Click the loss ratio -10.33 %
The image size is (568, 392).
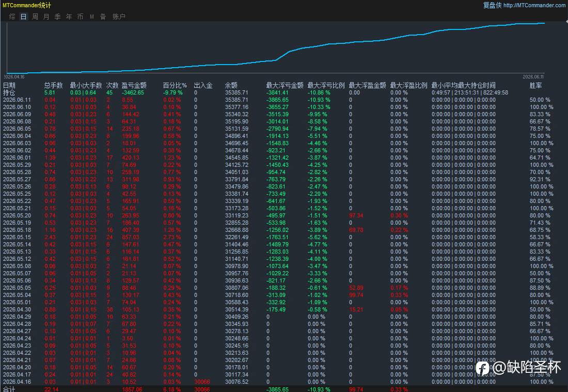coord(319,107)
